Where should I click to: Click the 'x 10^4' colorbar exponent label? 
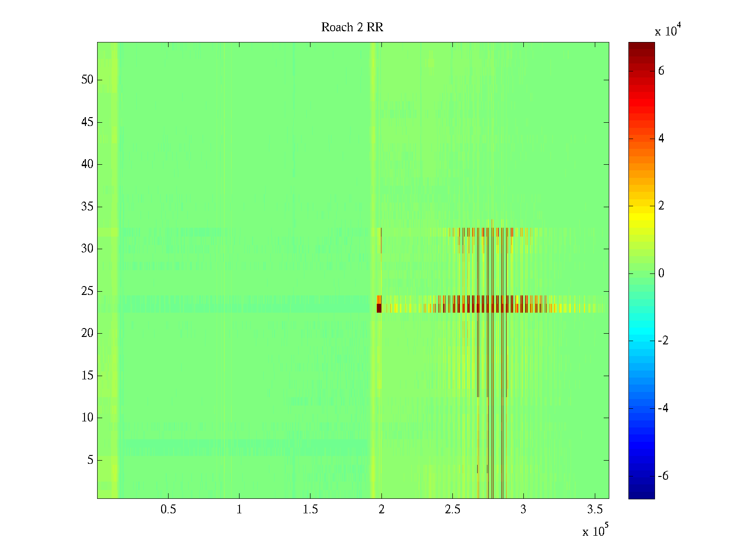[x=669, y=30]
